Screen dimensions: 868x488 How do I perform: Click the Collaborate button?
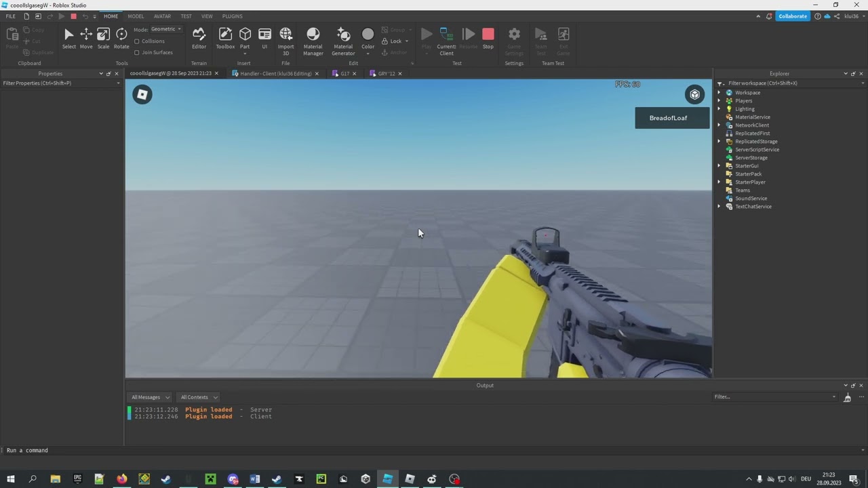[793, 16]
